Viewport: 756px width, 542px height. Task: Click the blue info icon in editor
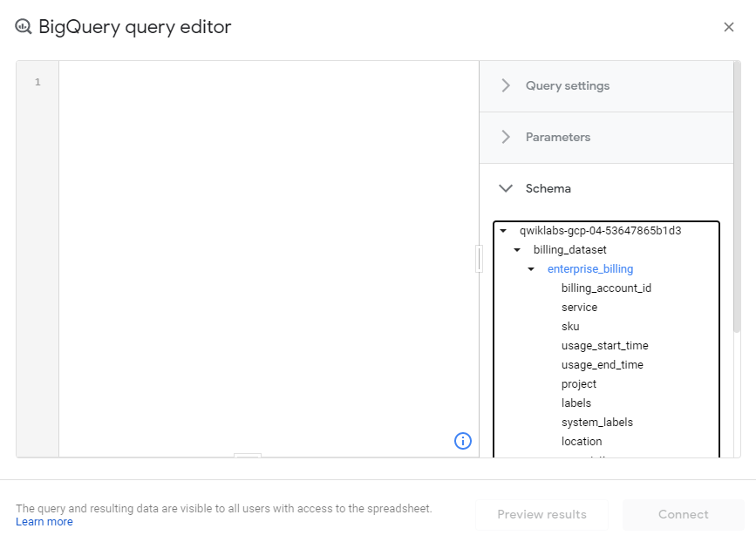coord(463,441)
